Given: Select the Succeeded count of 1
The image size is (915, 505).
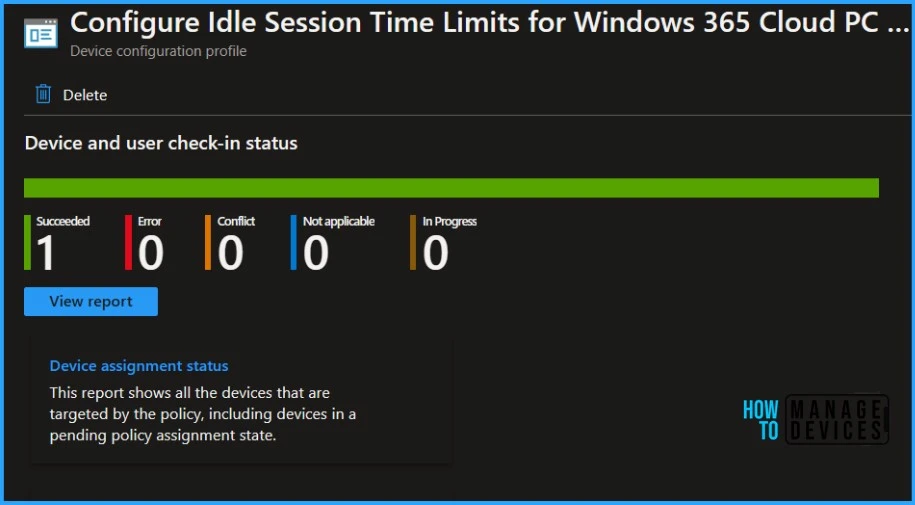Looking at the screenshot, I should point(46,254).
